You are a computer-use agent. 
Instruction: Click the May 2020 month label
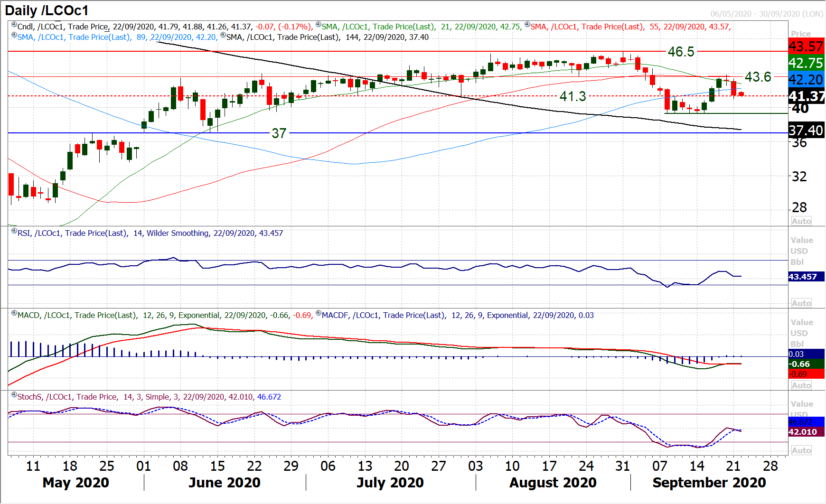76,483
